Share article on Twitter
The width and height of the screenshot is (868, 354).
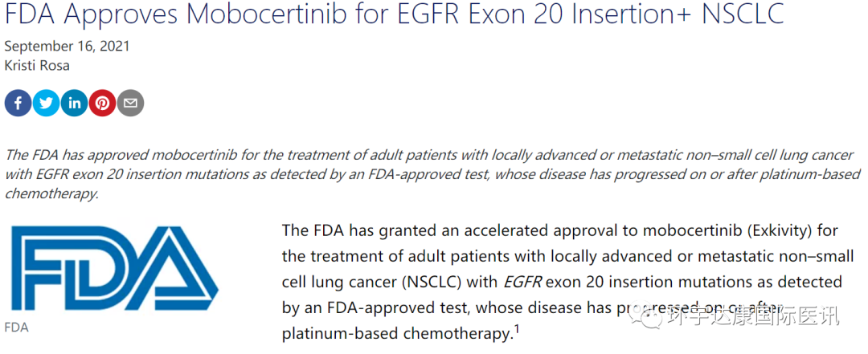[46, 103]
